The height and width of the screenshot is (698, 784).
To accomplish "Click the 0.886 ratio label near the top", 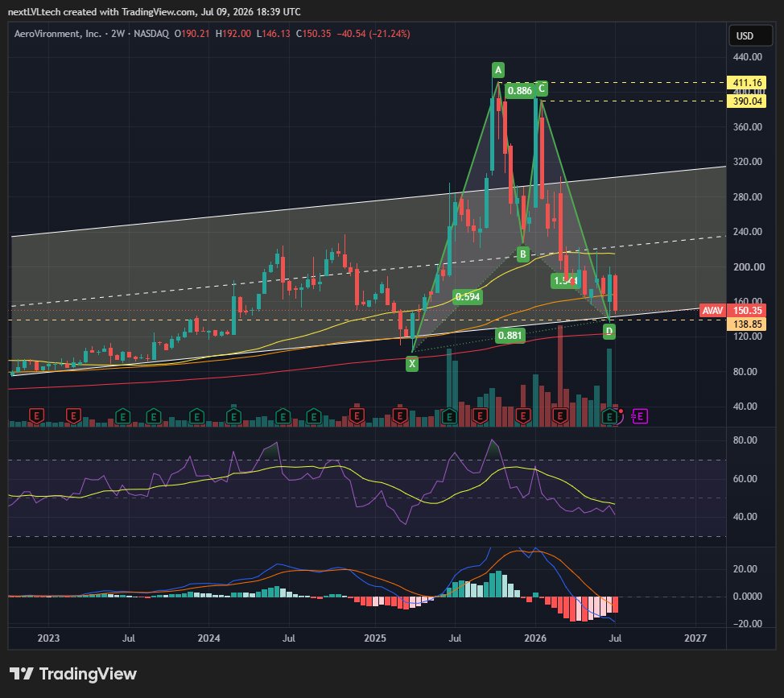I will 520,90.
